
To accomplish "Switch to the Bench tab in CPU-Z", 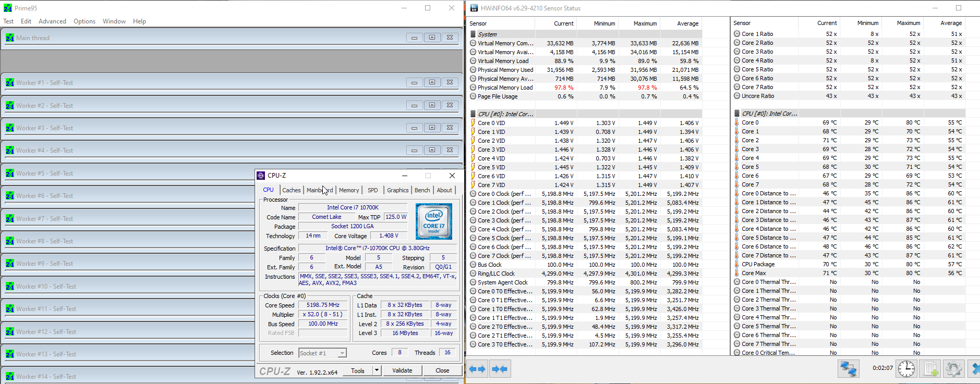I will click(x=422, y=190).
